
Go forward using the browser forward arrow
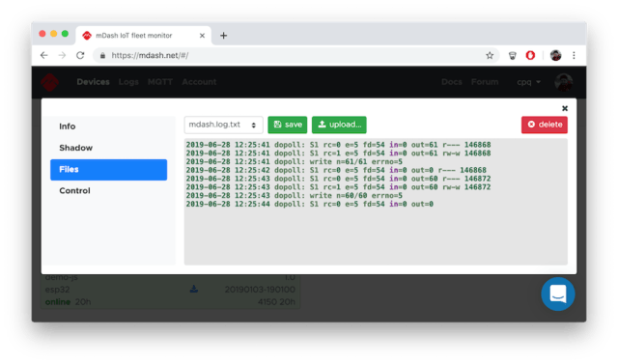pos(62,56)
